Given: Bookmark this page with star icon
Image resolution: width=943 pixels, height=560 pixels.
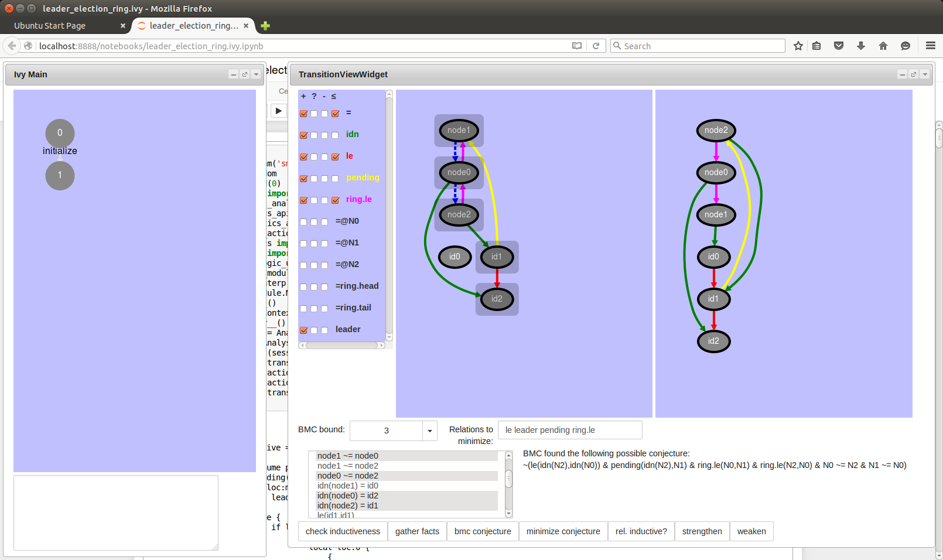Looking at the screenshot, I should pyautogui.click(x=798, y=46).
